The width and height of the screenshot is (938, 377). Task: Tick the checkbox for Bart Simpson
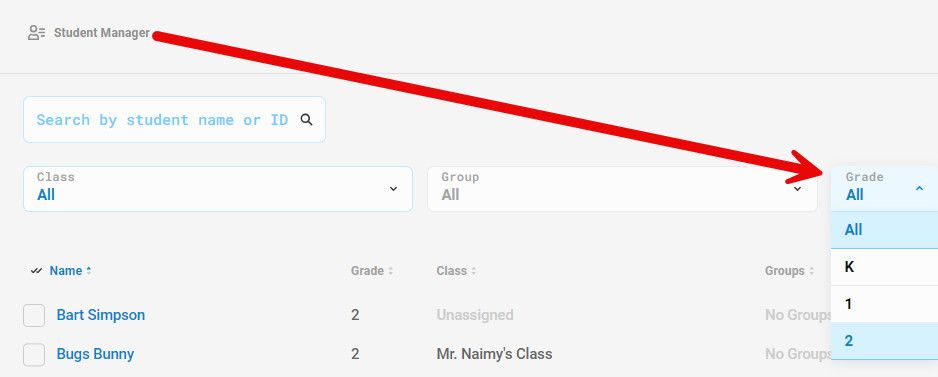click(x=34, y=315)
